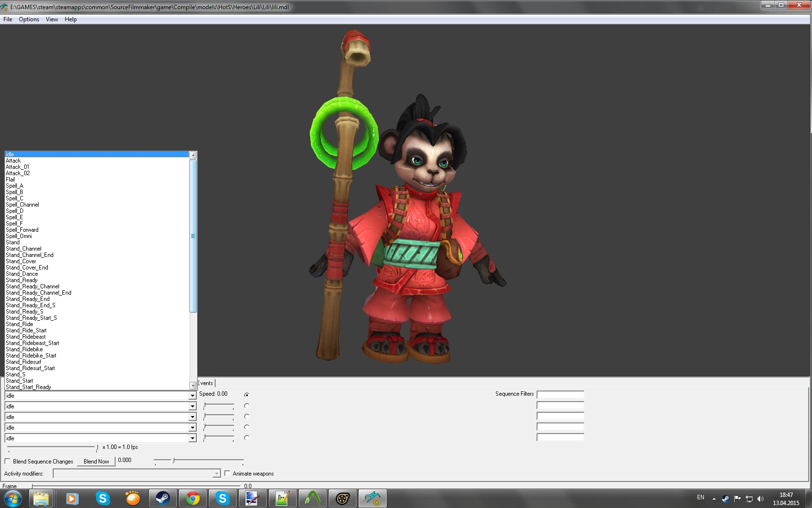Open the Windows Start menu
The height and width of the screenshot is (508, 812).
tap(13, 498)
